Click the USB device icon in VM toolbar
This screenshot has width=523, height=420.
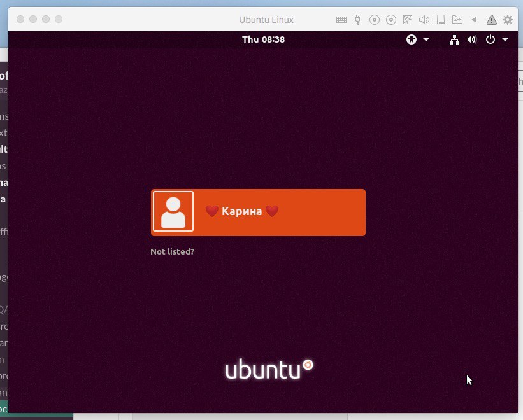coord(357,20)
